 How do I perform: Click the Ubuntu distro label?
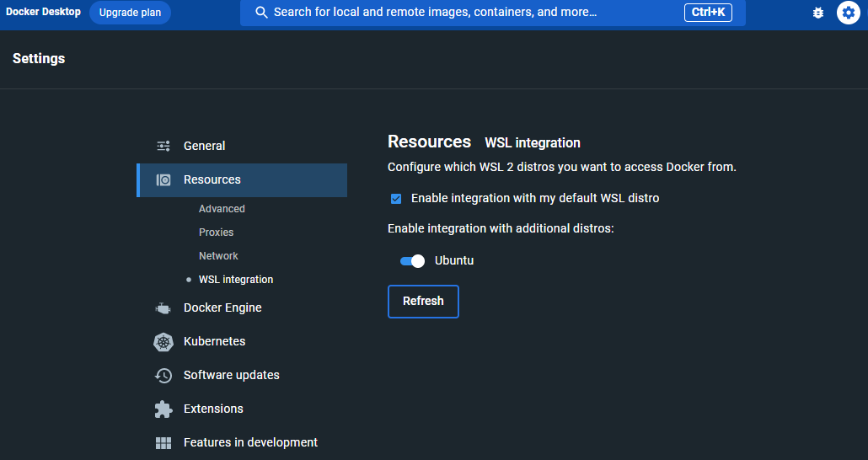[454, 260]
